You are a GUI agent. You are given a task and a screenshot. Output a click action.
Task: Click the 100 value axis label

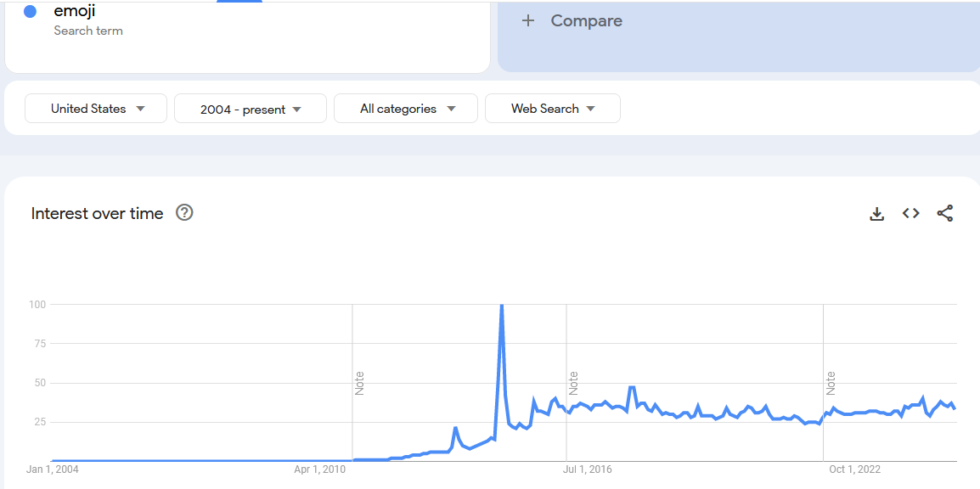[x=37, y=304]
